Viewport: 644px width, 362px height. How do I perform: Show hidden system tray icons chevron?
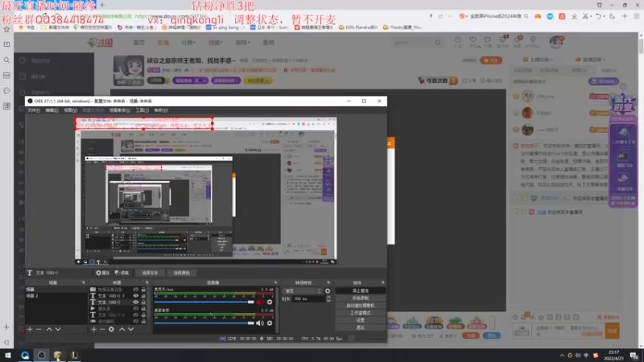(x=561, y=356)
